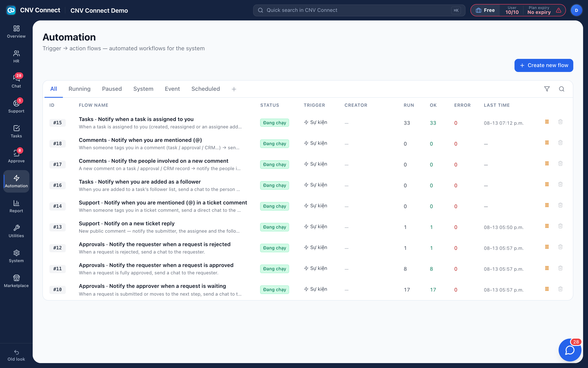This screenshot has width=588, height=368.
Task: Click last time '08-13 07:12 p.m.'
Action: coord(503,123)
